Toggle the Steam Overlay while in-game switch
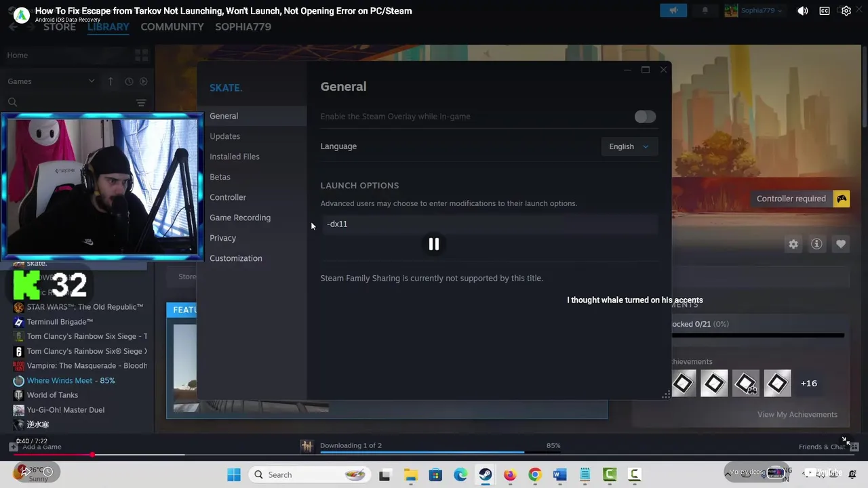This screenshot has width=868, height=488. click(x=645, y=117)
